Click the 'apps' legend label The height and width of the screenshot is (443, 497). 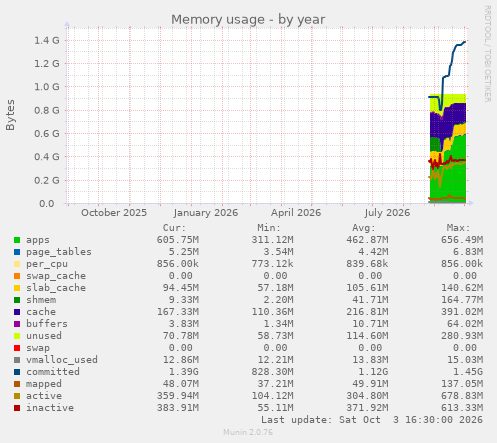point(38,240)
